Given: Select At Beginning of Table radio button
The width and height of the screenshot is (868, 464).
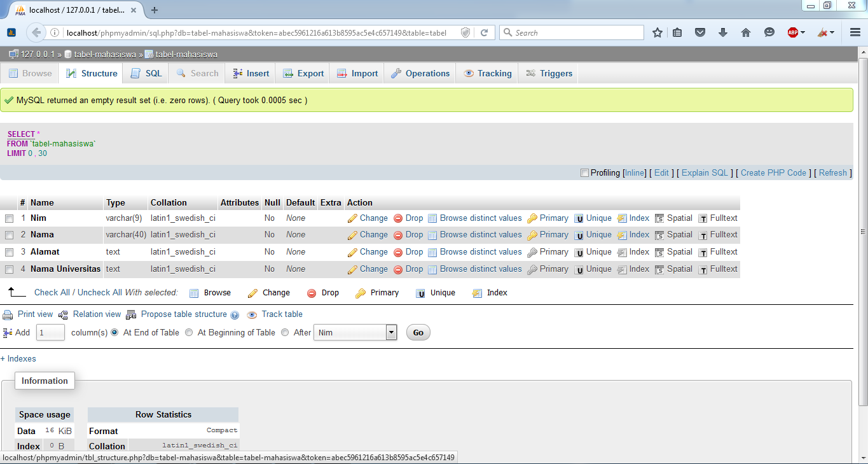Looking at the screenshot, I should (189, 332).
